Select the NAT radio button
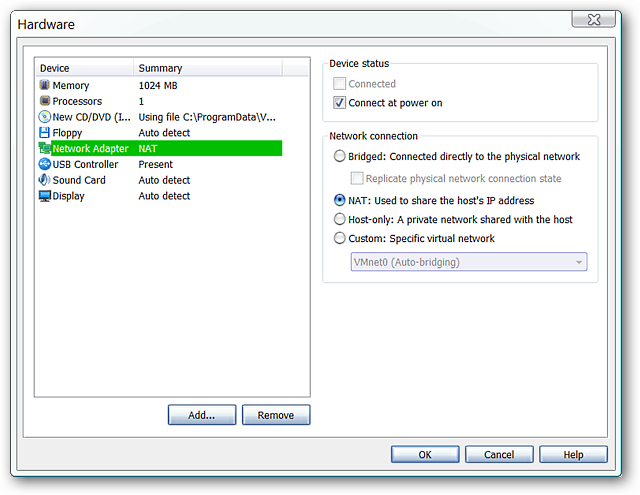The height and width of the screenshot is (495, 640). click(x=340, y=200)
